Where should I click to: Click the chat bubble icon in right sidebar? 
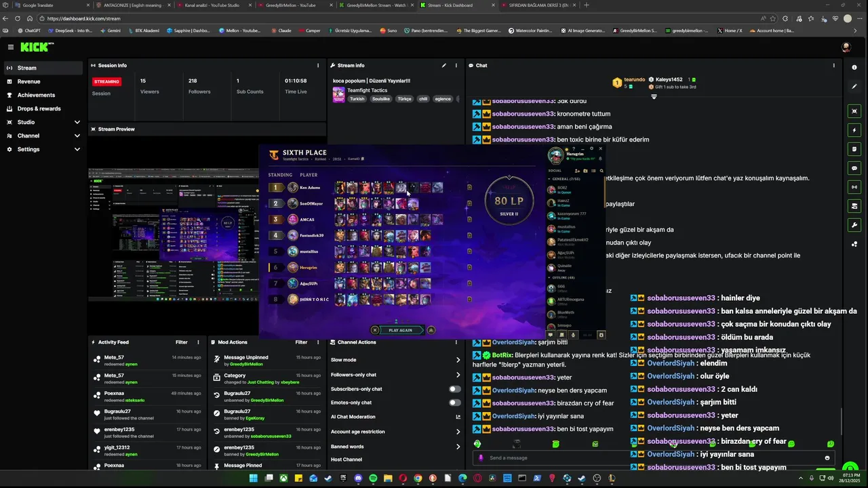pyautogui.click(x=854, y=168)
